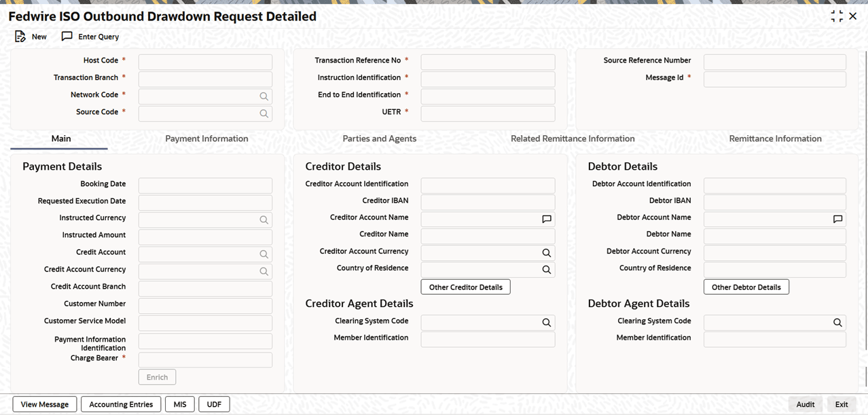Click the Source Reference Number field

coord(775,62)
